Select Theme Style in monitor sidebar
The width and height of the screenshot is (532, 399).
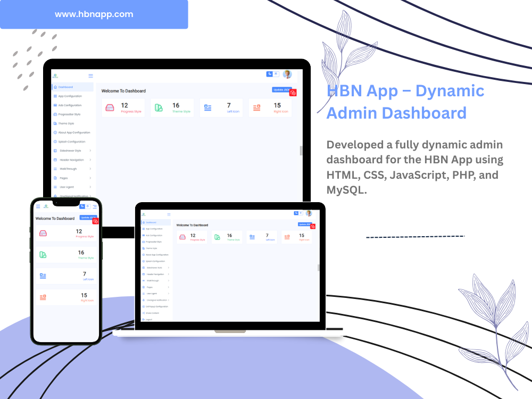[66, 123]
